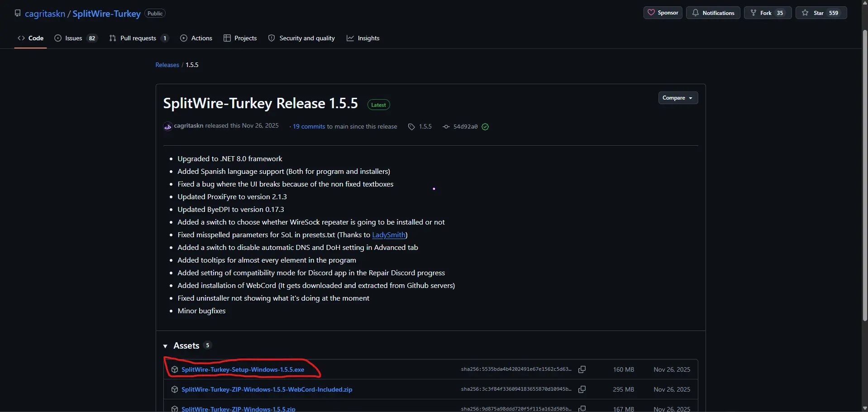Click the Assets count badge 5

[208, 345]
